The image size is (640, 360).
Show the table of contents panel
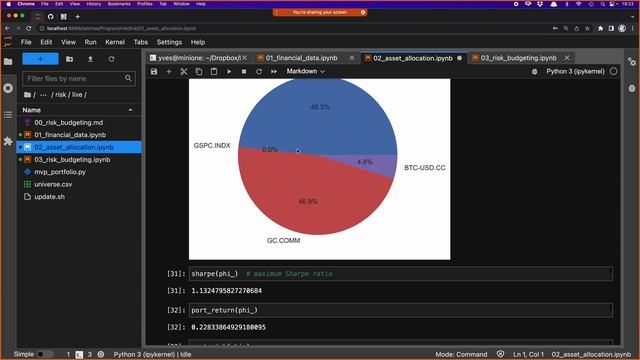pos(8,115)
